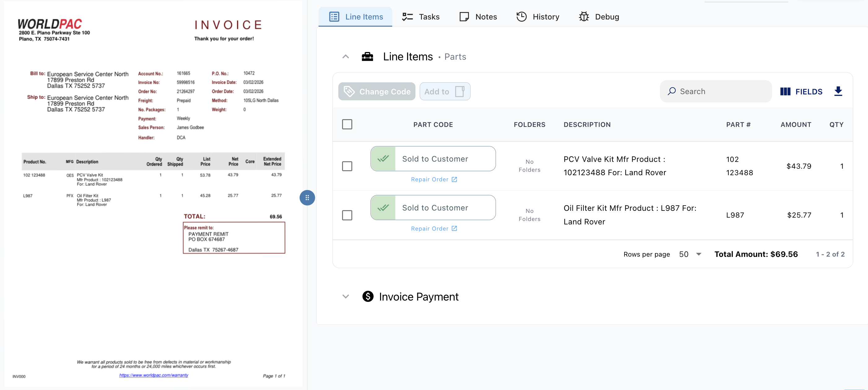Expand the Invoice Payment section
Viewport: 868px width, 390px height.
tap(345, 297)
